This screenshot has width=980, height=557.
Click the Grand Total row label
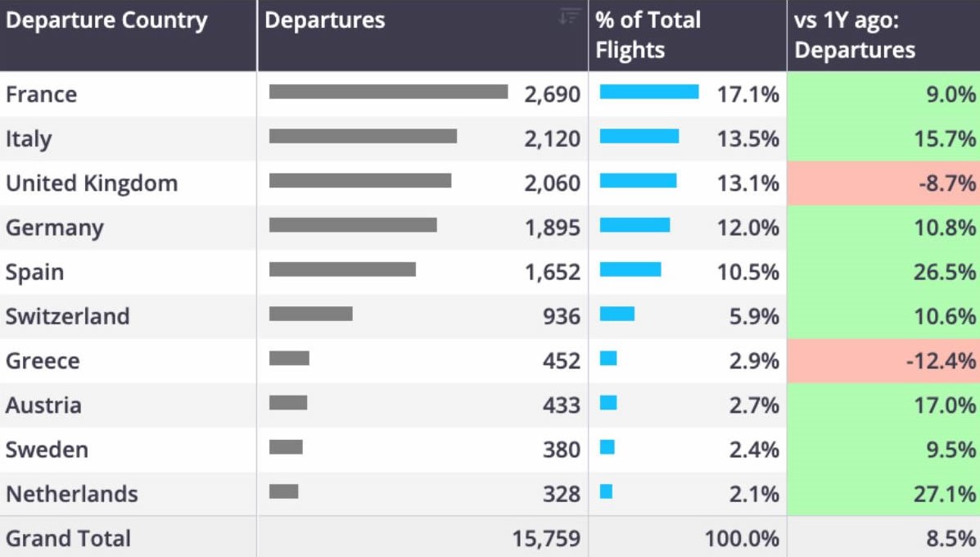(68, 538)
